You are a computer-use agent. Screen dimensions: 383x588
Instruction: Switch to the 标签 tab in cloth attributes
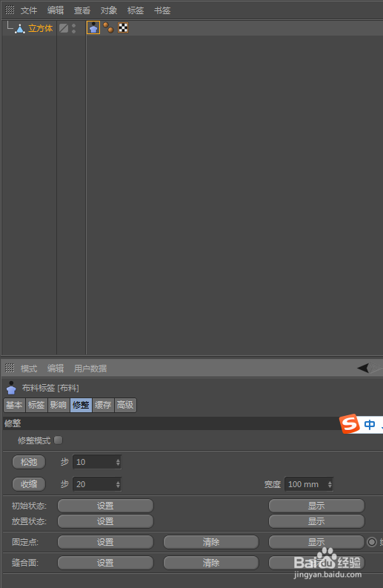(36, 405)
